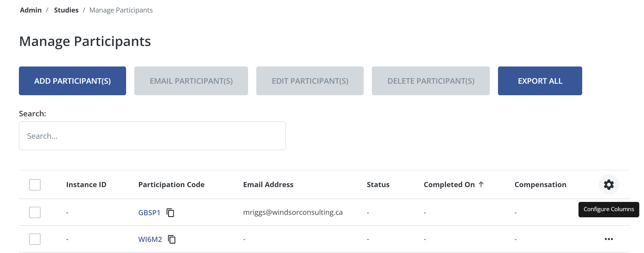Screen dimensions: 644x253
Task: Click EDIT PARTICIPANT(S) button
Action: 310,81
